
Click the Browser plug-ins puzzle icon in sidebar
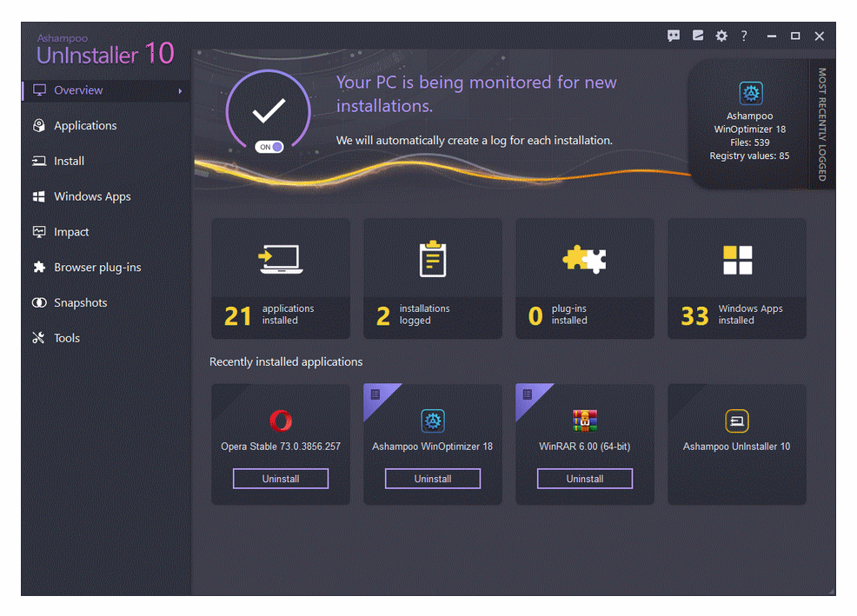[x=39, y=267]
